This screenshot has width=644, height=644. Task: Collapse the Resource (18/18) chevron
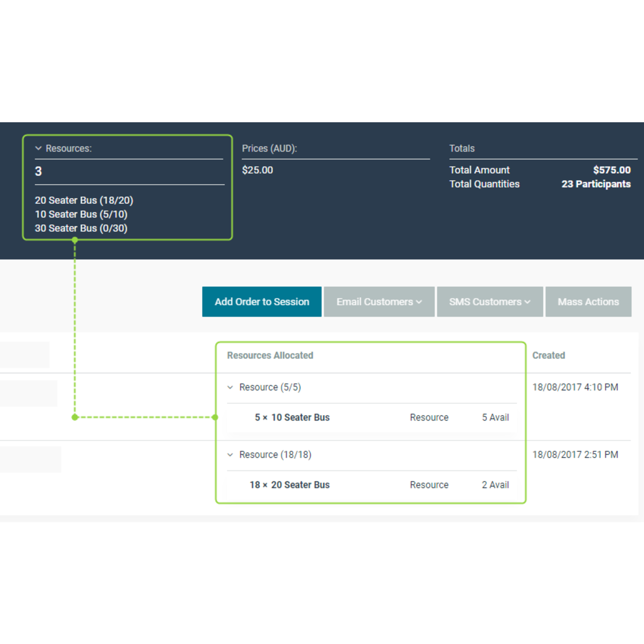point(230,455)
